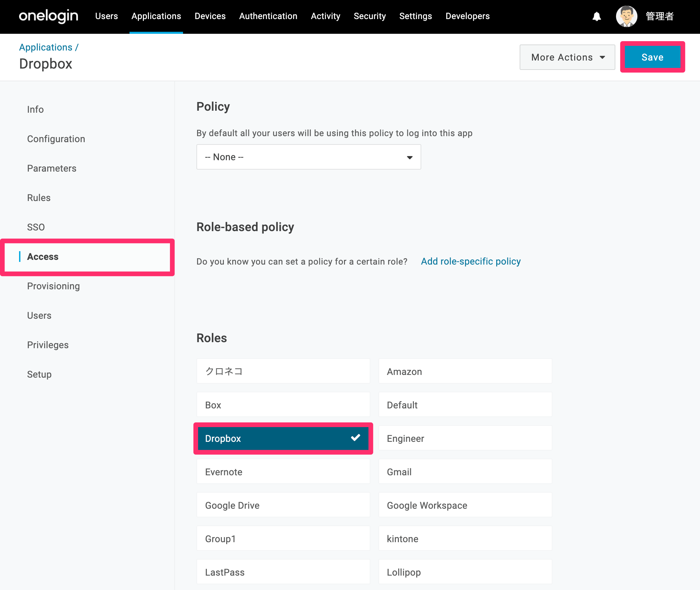Screen dimensions: 700x590
Task: Click the Roles heading
Action: (211, 338)
